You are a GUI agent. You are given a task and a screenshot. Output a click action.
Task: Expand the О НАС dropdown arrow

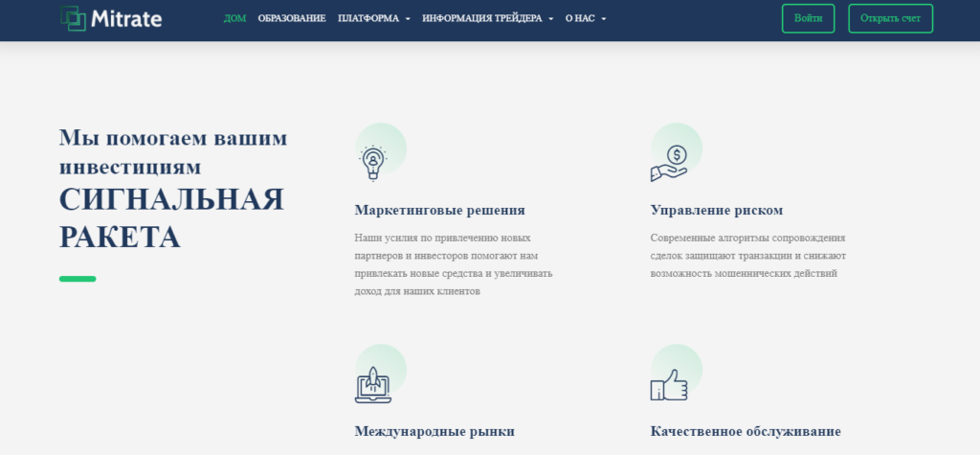(x=603, y=19)
